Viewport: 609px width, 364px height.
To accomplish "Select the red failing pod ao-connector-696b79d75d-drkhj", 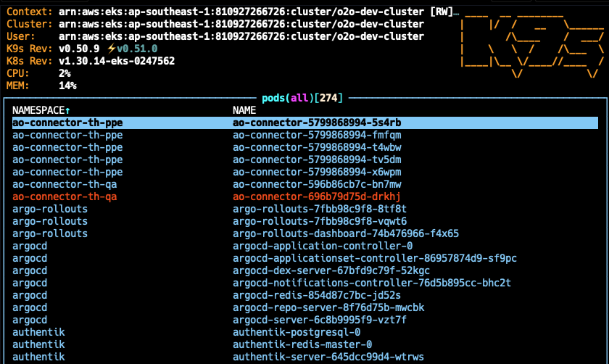I will (305, 197).
